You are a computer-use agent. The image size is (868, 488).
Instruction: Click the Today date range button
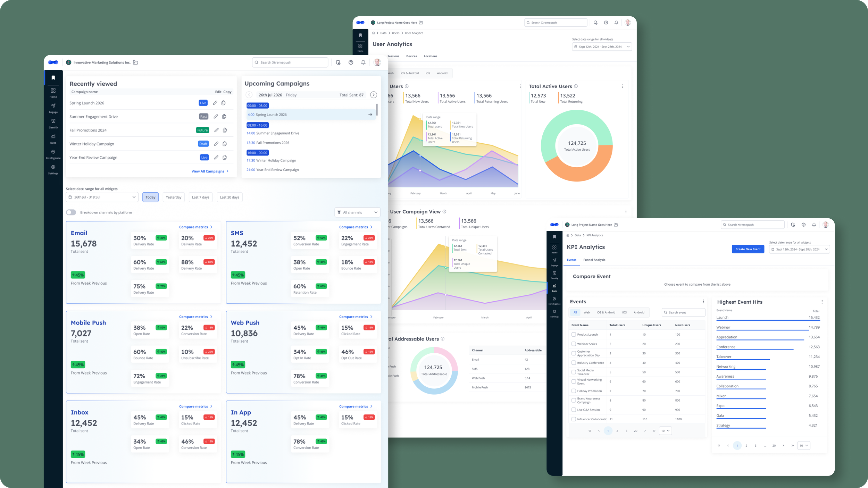[x=150, y=197]
